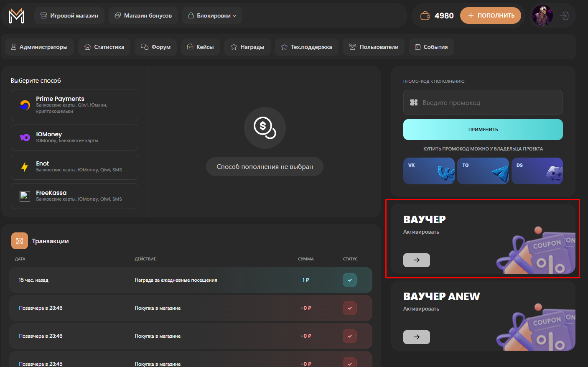Viewport: 588px width, 367px height.
Task: Choose Enot payment method
Action: (74, 167)
